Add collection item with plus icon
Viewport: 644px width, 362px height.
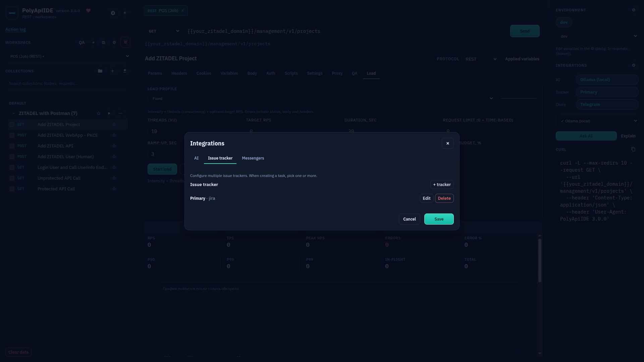113,71
